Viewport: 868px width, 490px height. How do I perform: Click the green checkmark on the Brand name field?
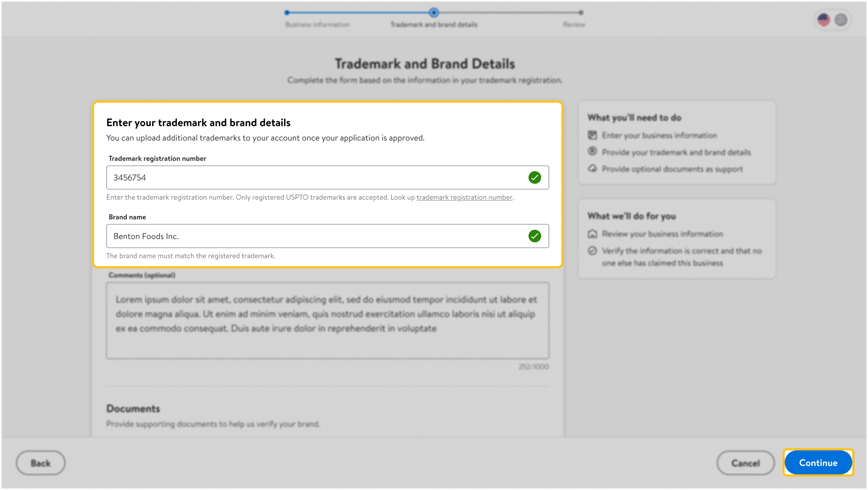coord(535,236)
